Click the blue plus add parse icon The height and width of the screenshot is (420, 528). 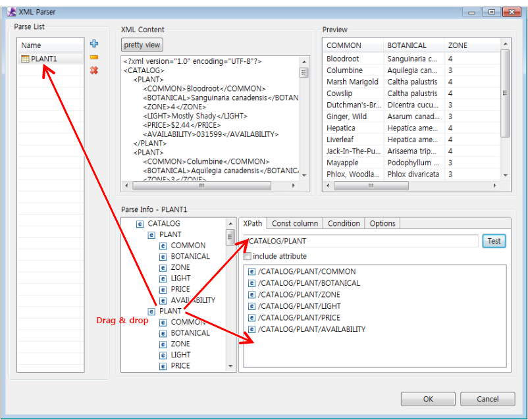94,44
